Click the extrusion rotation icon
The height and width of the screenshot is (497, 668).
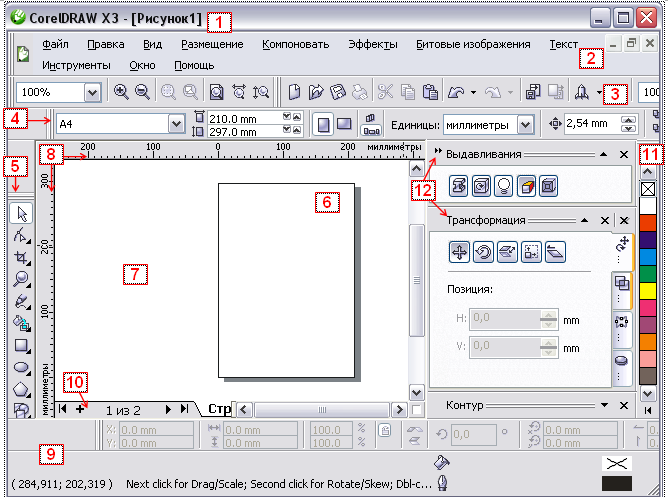point(481,186)
